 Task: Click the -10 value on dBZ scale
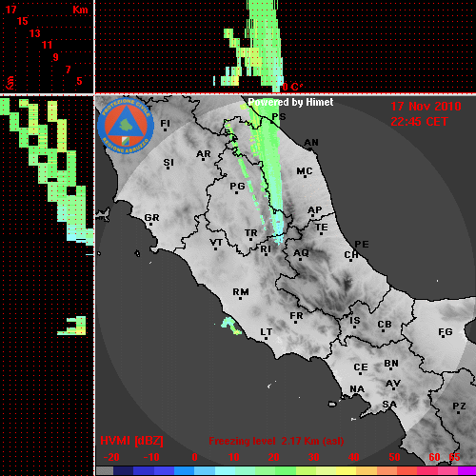click(x=151, y=457)
